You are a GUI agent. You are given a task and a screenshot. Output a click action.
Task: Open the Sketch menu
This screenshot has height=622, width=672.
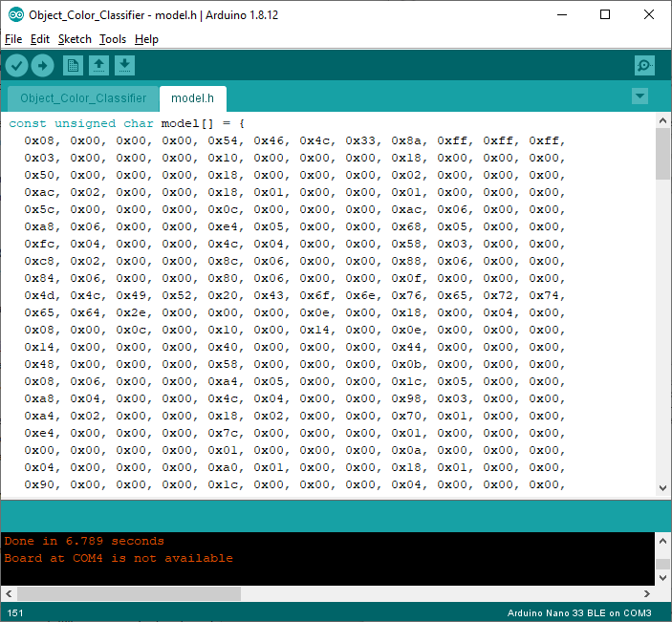(x=75, y=39)
